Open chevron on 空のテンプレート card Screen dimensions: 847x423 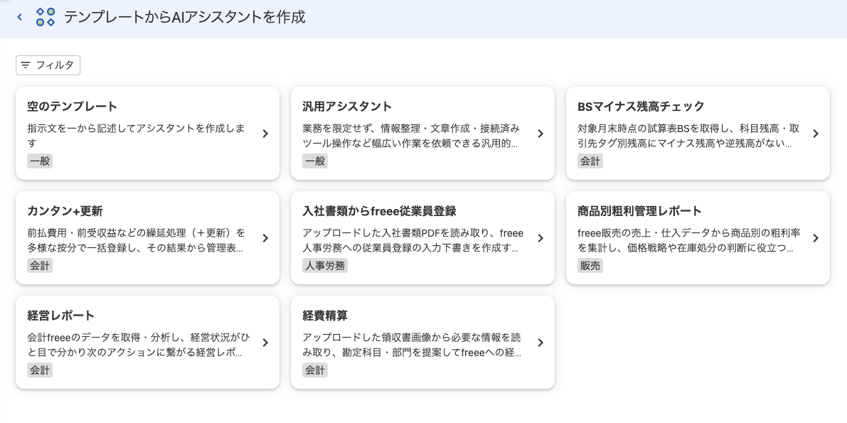(265, 133)
